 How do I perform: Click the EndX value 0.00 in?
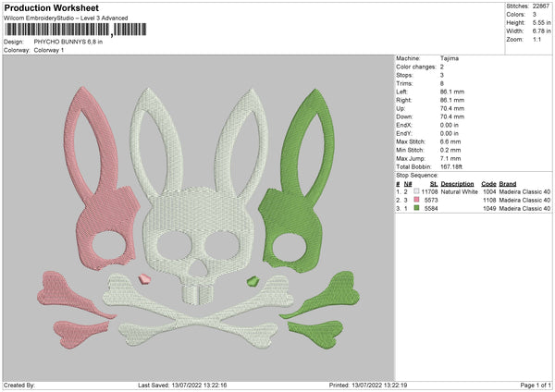pos(450,125)
